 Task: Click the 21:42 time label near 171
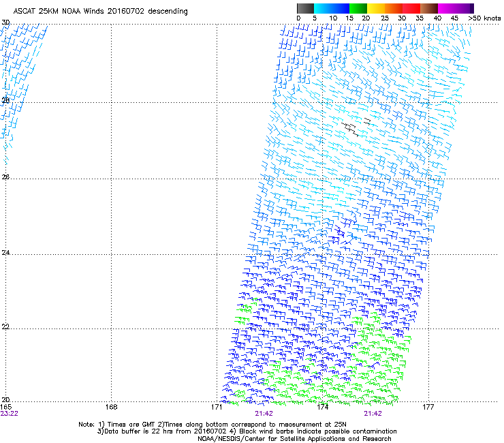point(264,414)
